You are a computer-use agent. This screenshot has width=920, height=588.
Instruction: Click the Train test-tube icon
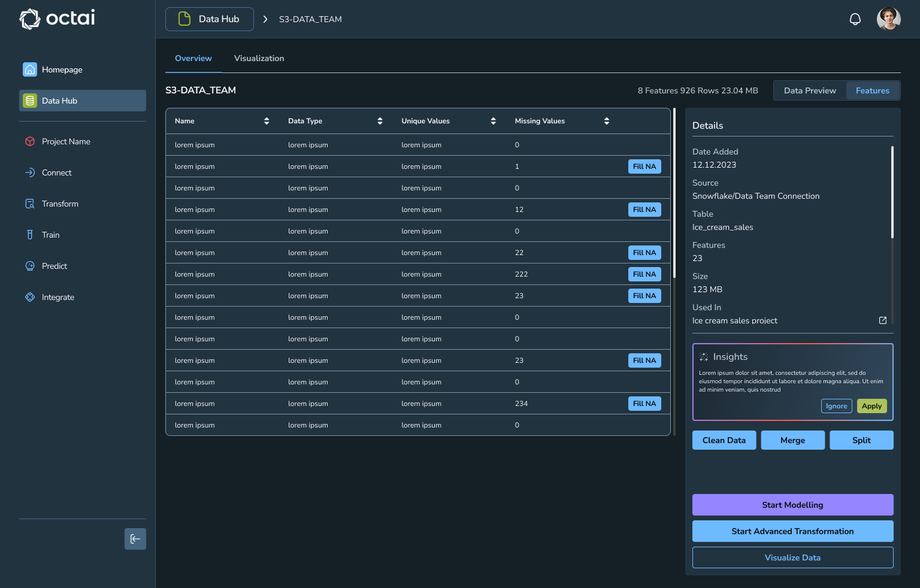coord(30,235)
